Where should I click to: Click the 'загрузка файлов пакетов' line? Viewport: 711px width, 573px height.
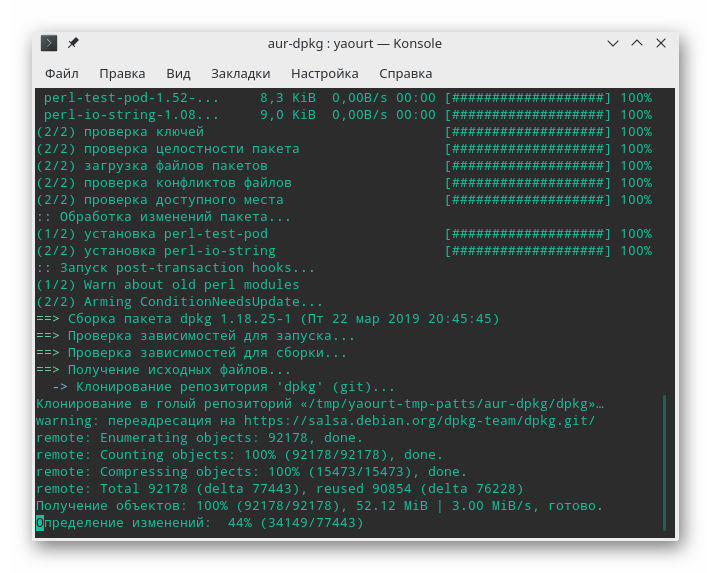coord(344,166)
